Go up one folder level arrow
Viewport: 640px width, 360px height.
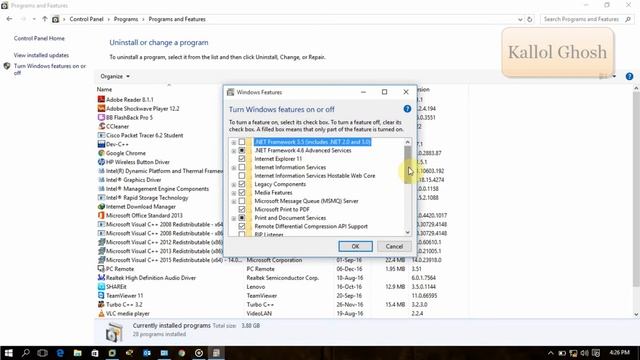[x=44, y=19]
